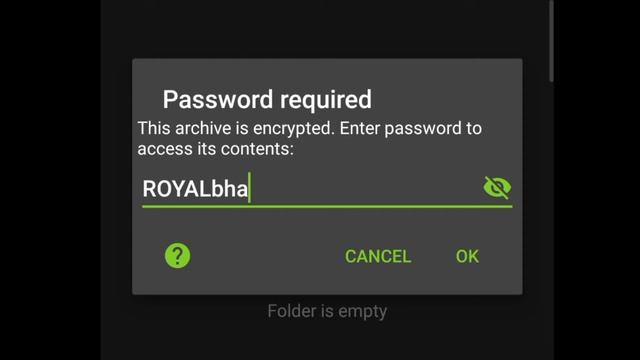The height and width of the screenshot is (360, 640).
Task: Choose CANCEL to abort opening the archive
Action: point(378,256)
